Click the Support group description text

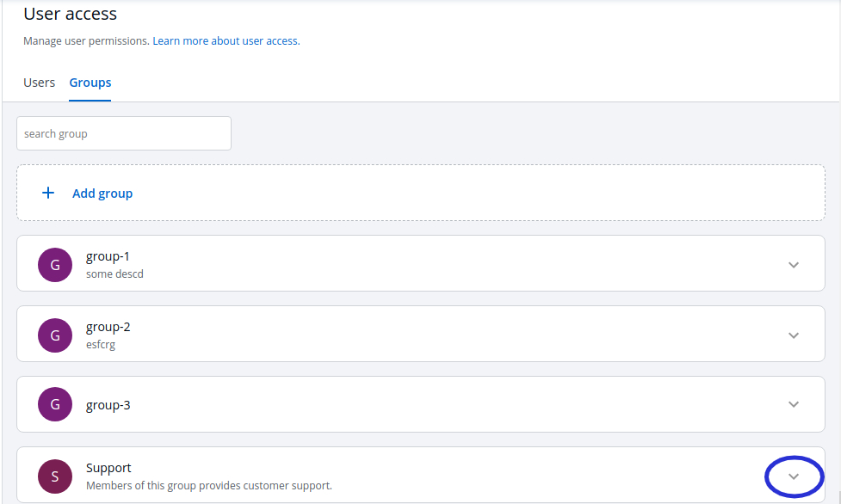pyautogui.click(x=208, y=486)
